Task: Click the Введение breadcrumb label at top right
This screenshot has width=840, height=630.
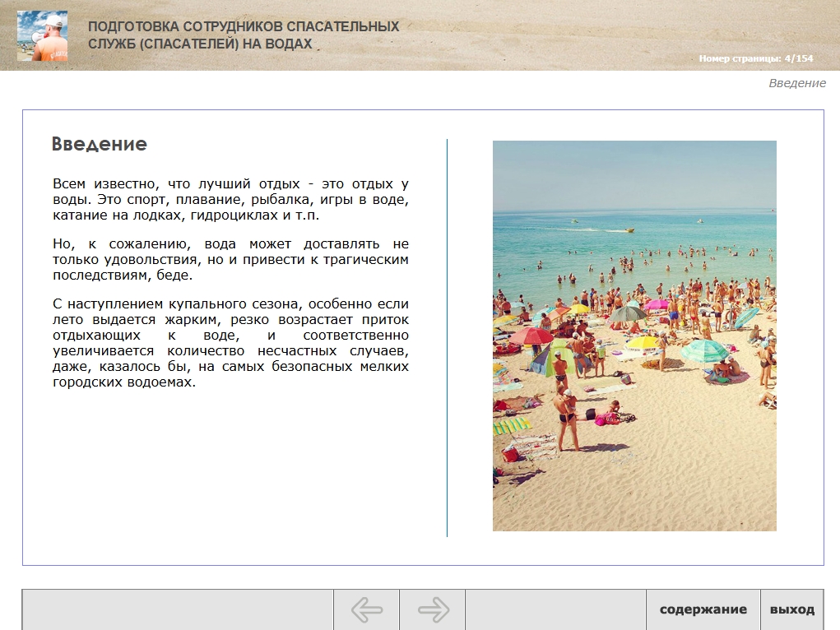Action: (x=797, y=83)
